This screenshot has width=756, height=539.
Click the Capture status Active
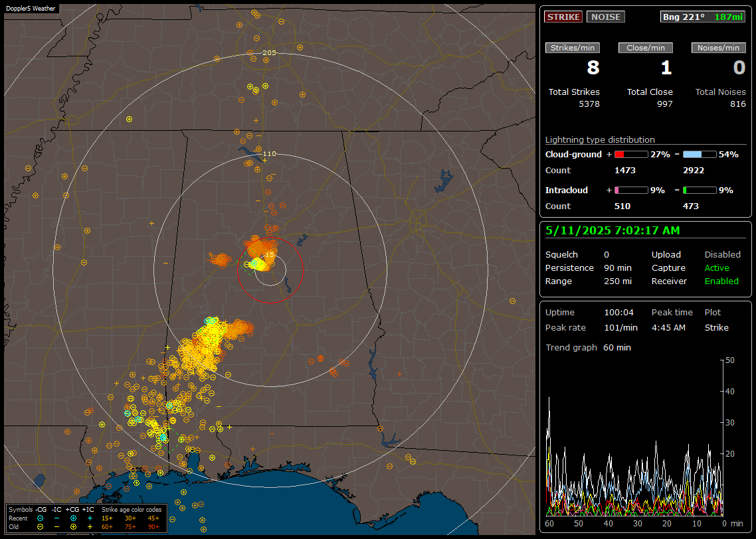[716, 268]
